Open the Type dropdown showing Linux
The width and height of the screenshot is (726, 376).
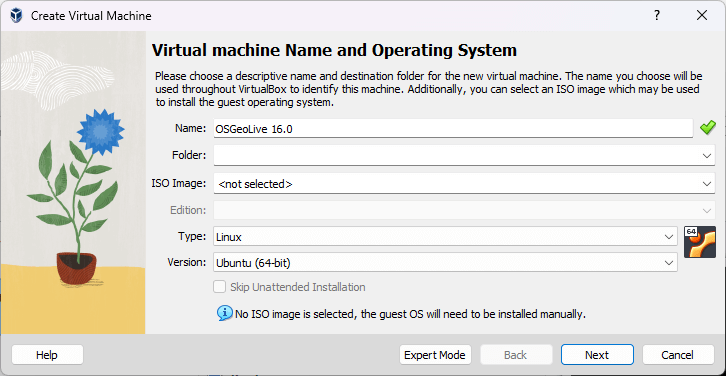tap(445, 237)
